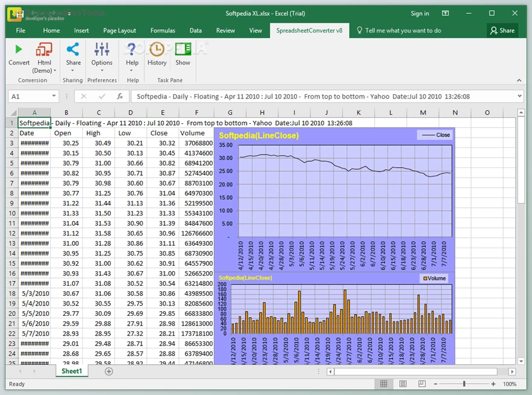This screenshot has height=395, width=532.
Task: Click the vertical scrollbar up arrow
Action: (522, 112)
